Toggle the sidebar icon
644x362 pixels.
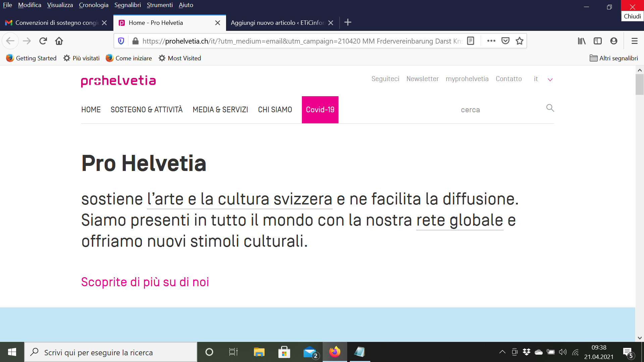click(x=598, y=41)
